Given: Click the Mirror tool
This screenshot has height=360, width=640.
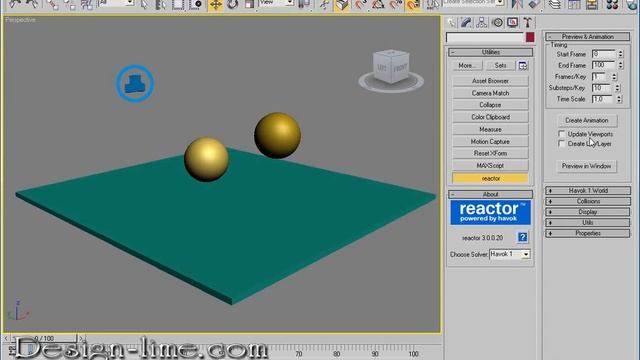Looking at the screenshot, I should (x=517, y=5).
